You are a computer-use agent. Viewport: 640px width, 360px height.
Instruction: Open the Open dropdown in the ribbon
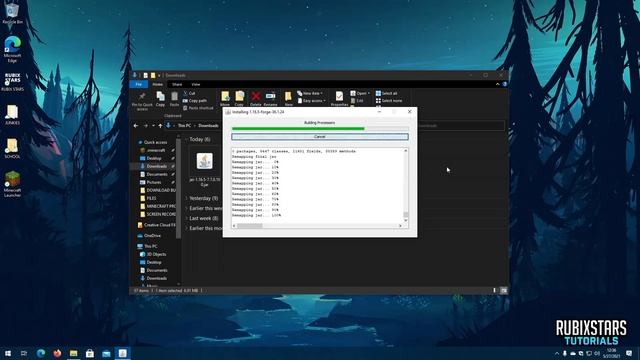pyautogui.click(x=360, y=93)
